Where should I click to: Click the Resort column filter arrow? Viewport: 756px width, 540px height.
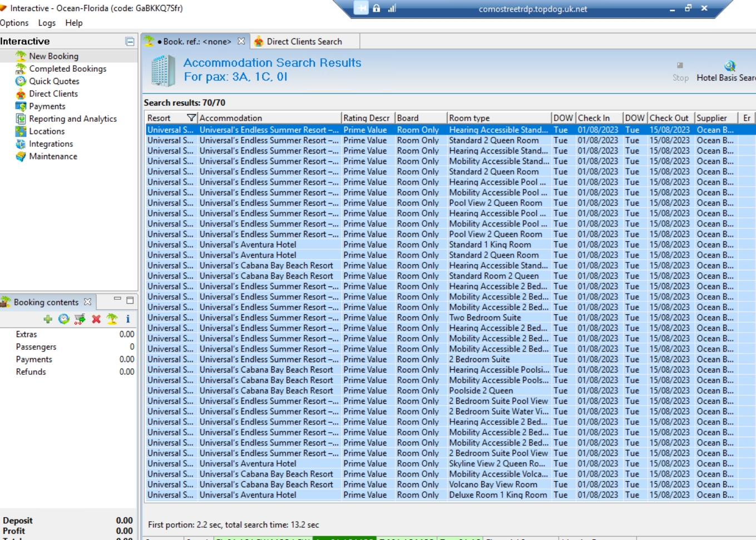191,118
